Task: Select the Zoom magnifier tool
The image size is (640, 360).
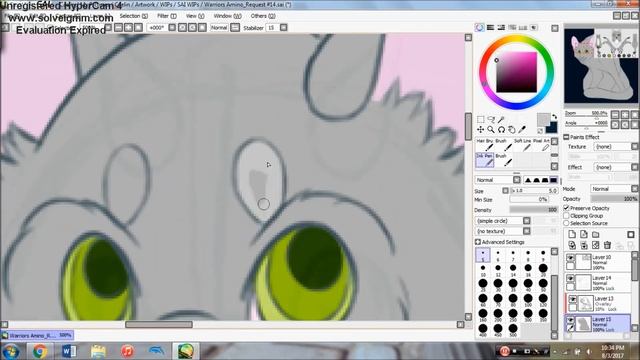Action: [x=491, y=130]
